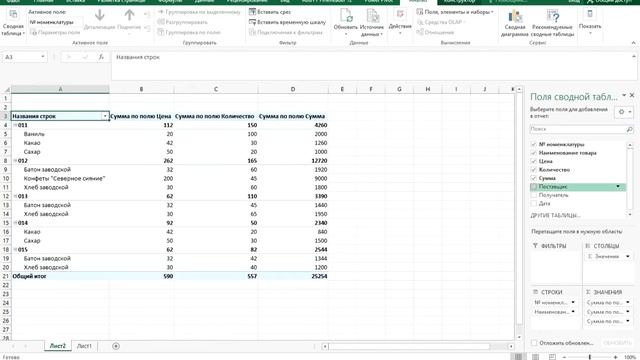640x360 pixels.
Task: Click the Insert Function fx icon
Action: [101, 57]
